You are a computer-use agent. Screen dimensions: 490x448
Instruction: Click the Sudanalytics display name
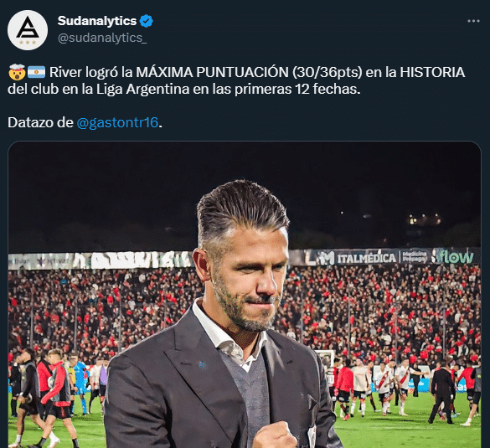97,21
